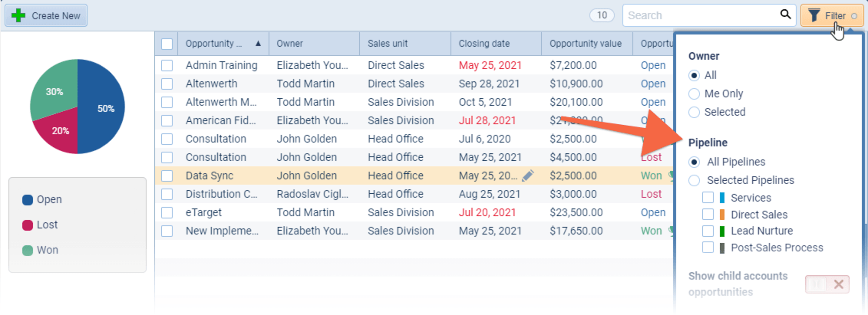Select the Me Only owner radio button
868x315 pixels.
[x=695, y=94]
